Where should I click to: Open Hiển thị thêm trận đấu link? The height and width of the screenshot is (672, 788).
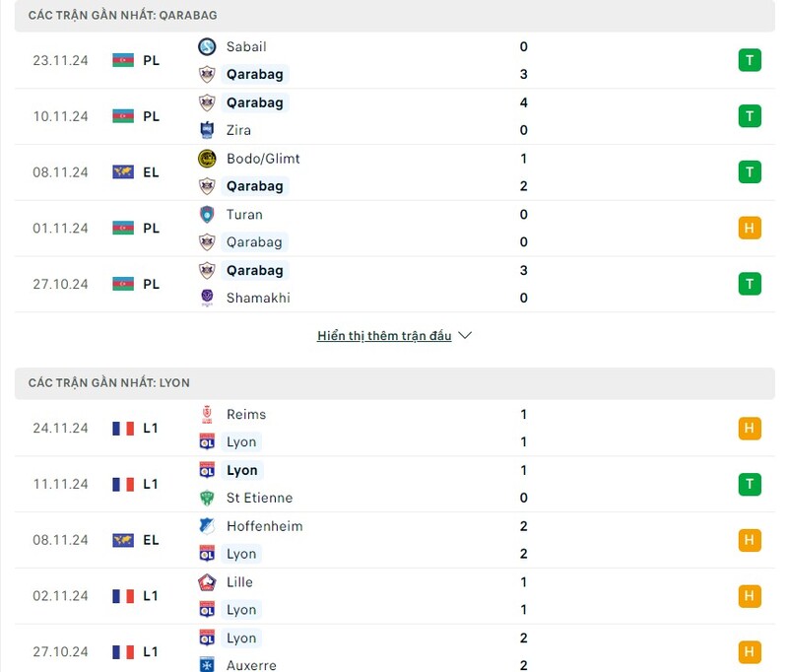pyautogui.click(x=384, y=336)
